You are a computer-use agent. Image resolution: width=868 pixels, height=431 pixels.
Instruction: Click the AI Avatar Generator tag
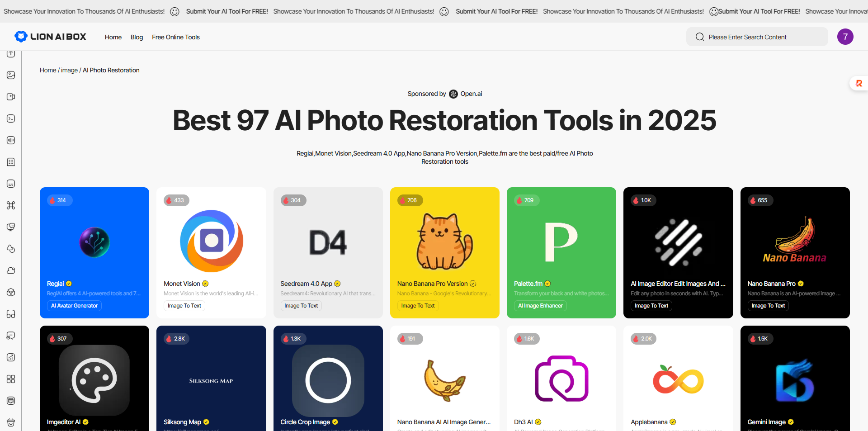point(74,306)
